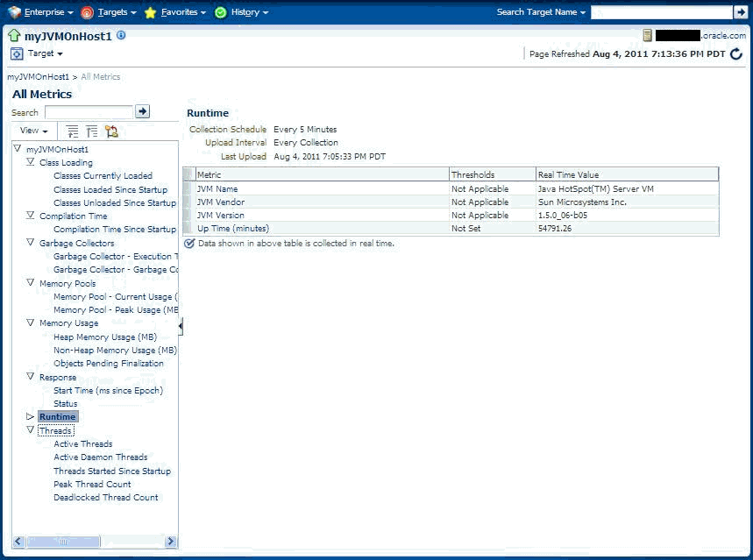
Task: Collapse the Compilation Time node
Action: [31, 216]
